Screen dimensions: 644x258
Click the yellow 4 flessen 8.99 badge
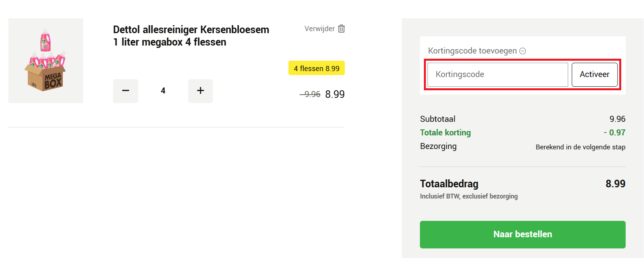[316, 68]
